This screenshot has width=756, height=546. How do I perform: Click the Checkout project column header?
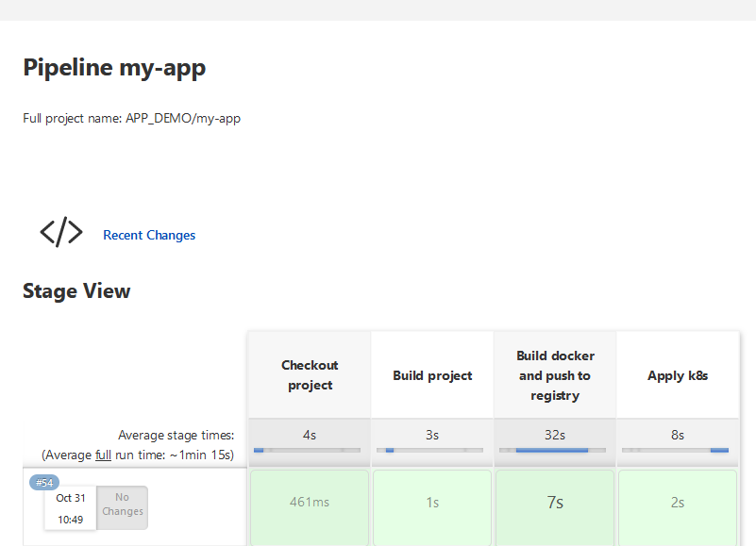[x=310, y=375]
